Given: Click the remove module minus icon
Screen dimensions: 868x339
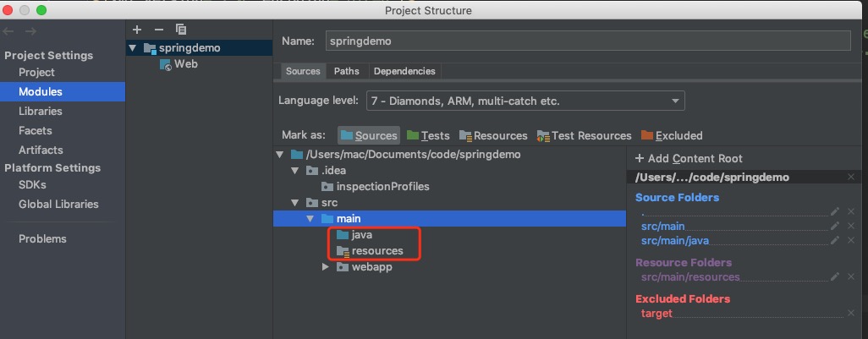Looking at the screenshot, I should click(158, 29).
